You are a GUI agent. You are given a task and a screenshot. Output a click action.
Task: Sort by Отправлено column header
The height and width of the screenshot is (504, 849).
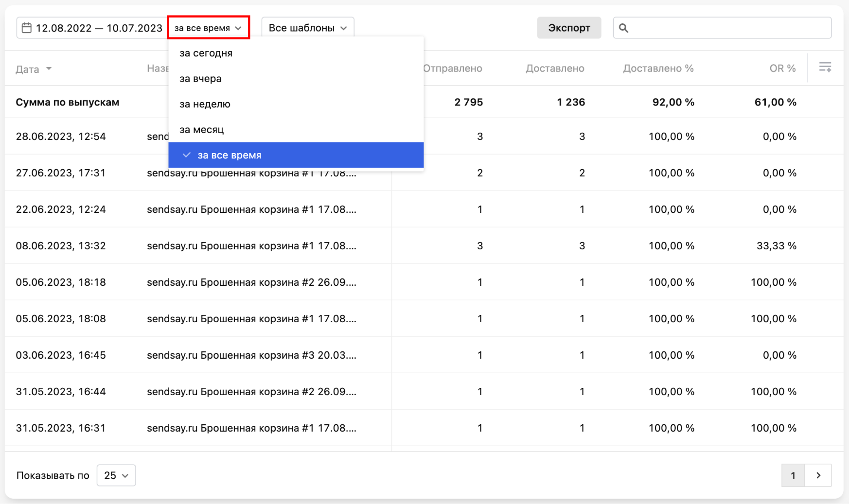click(x=452, y=69)
